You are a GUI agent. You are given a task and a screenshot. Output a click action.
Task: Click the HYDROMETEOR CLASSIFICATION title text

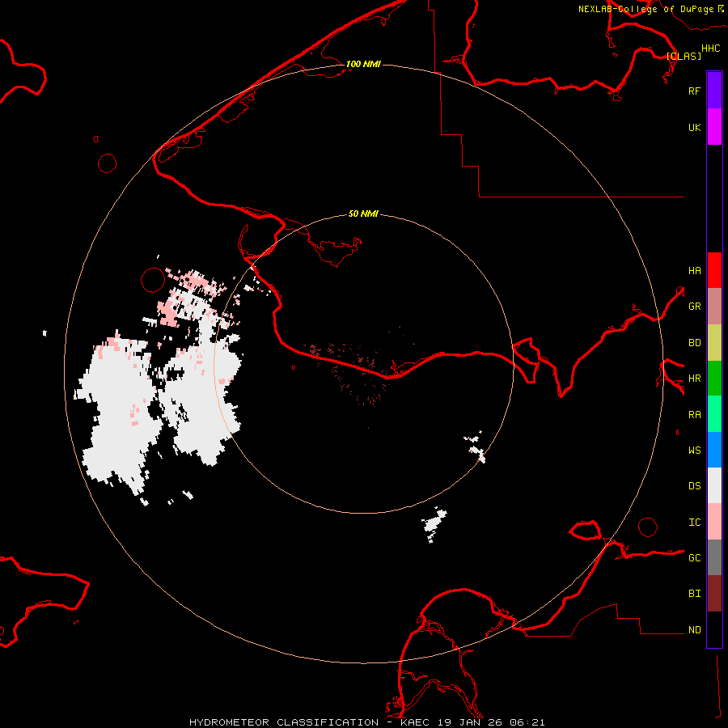284,722
